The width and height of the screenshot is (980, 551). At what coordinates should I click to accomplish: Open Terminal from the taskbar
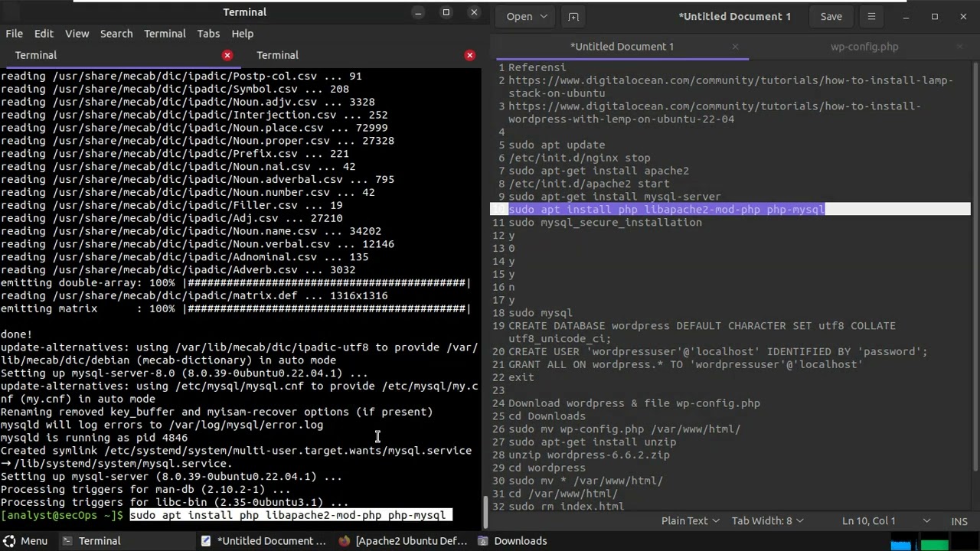(x=92, y=540)
